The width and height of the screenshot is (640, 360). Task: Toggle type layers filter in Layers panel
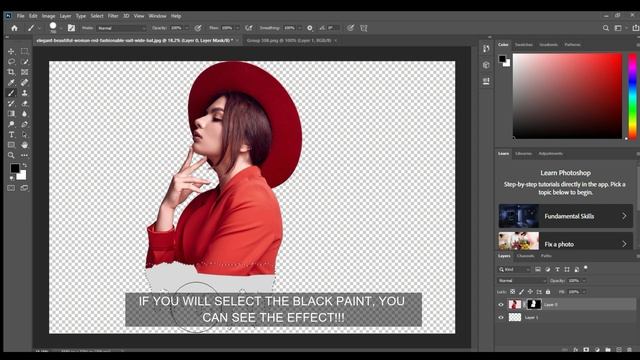pos(558,269)
